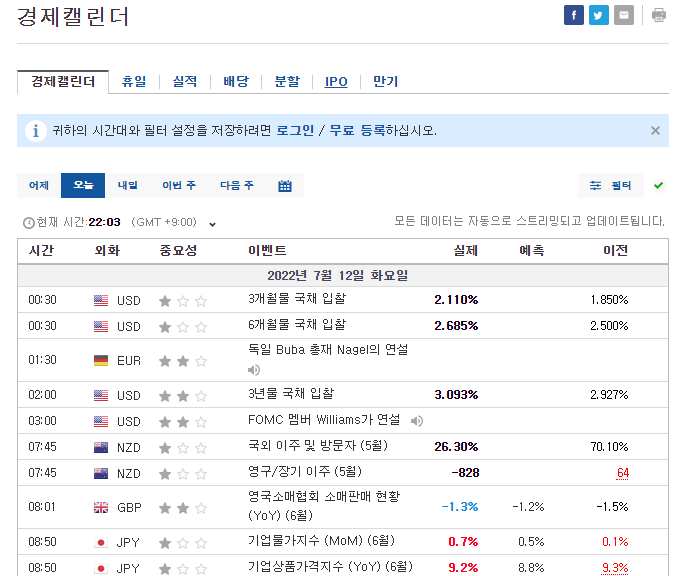
Task: Open 기업상품가격지수 (YoY) (6월) event
Action: click(330, 566)
